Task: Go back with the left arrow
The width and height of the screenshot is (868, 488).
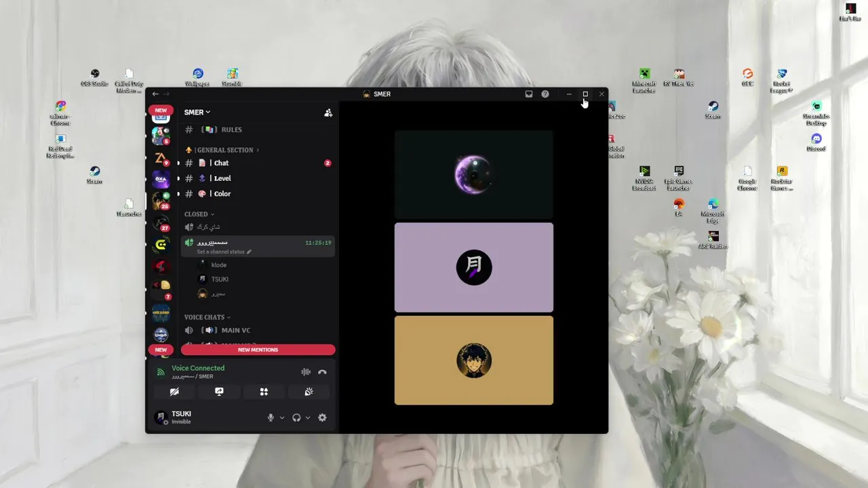Action: [x=155, y=94]
